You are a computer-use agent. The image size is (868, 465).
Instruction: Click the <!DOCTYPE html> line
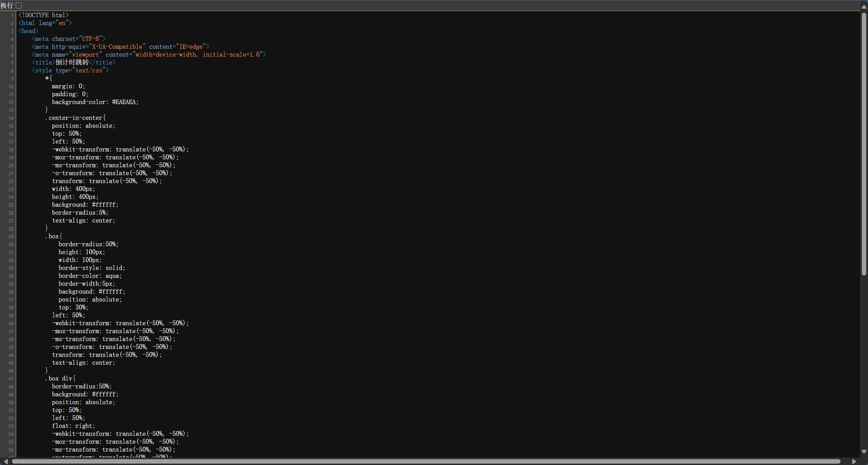tap(44, 15)
